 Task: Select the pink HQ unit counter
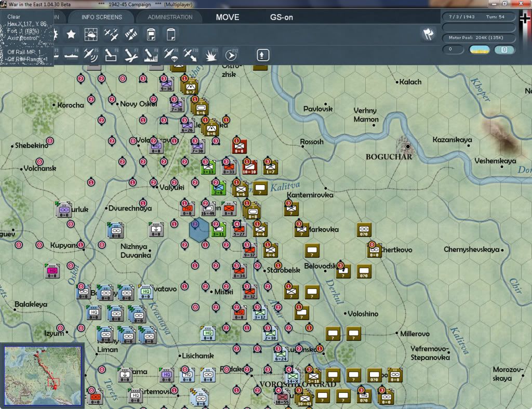click(52, 271)
